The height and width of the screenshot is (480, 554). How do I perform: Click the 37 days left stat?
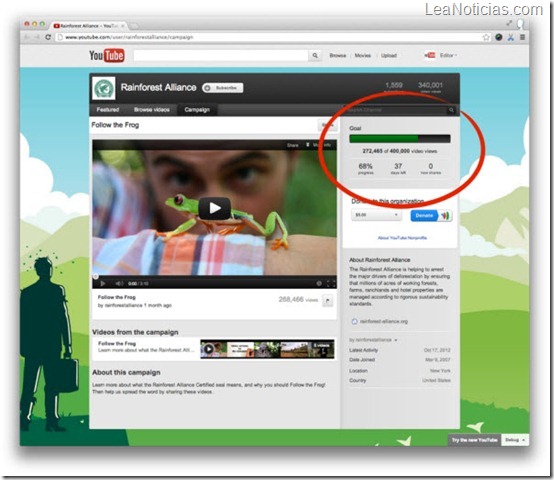(x=398, y=168)
